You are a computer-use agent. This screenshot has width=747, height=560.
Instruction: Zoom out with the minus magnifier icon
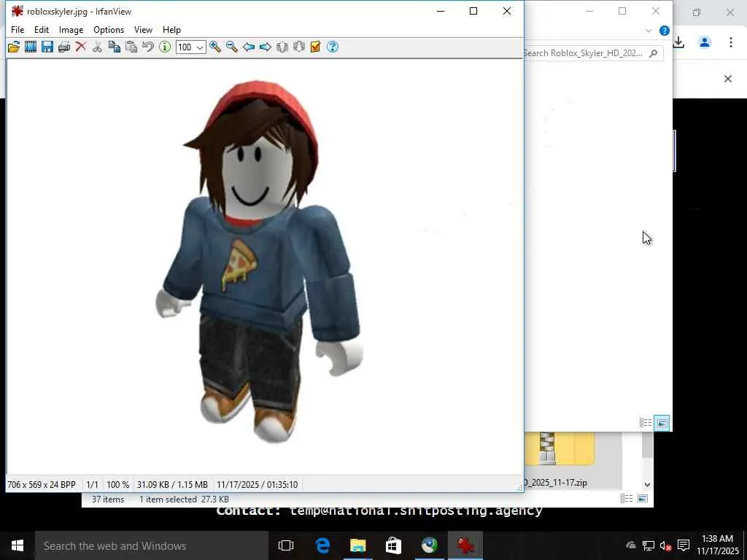[x=232, y=47]
